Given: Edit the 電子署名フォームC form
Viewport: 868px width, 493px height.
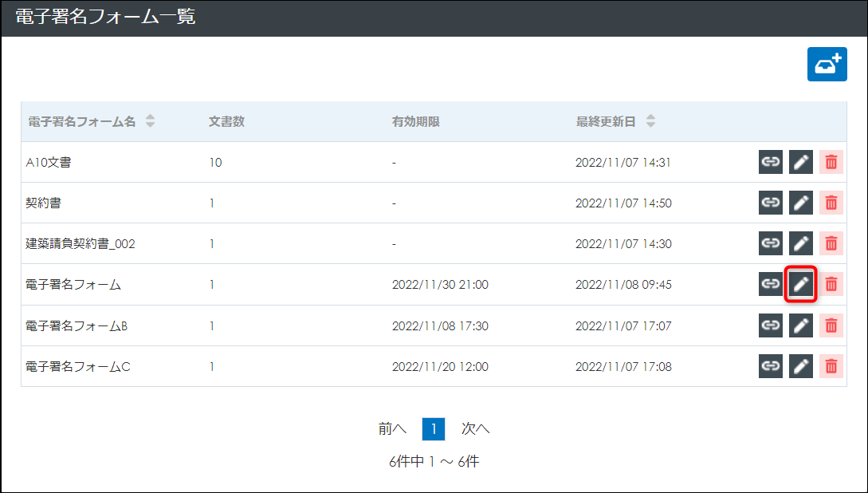Looking at the screenshot, I should point(801,366).
